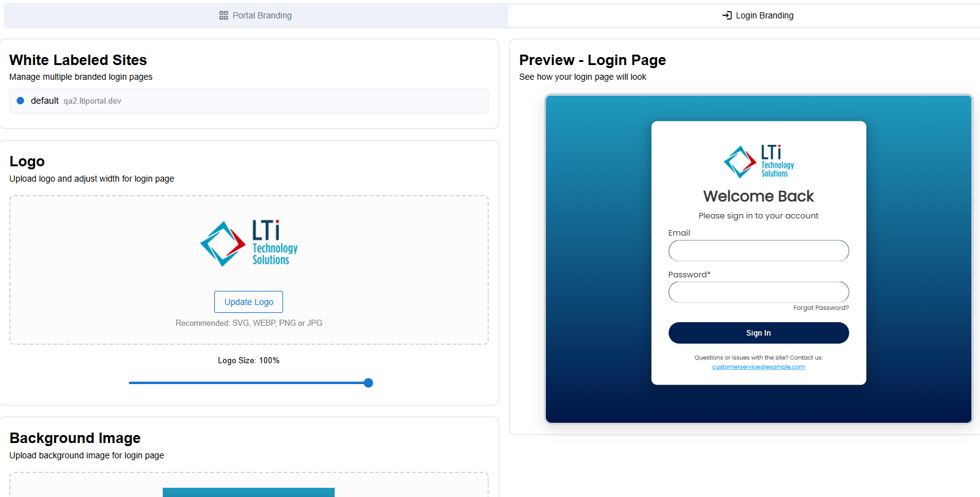Select the qa2.ltiportal.dev site entry

tap(92, 101)
